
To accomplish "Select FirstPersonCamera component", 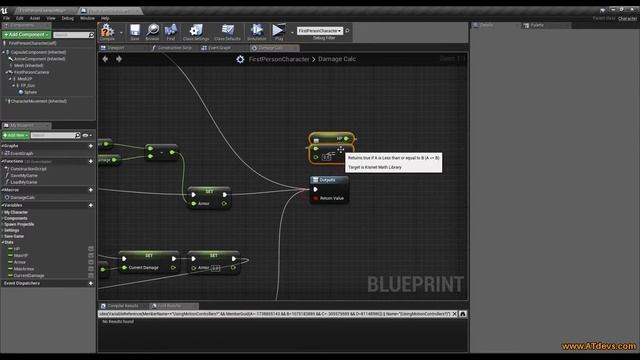I will coord(31,72).
